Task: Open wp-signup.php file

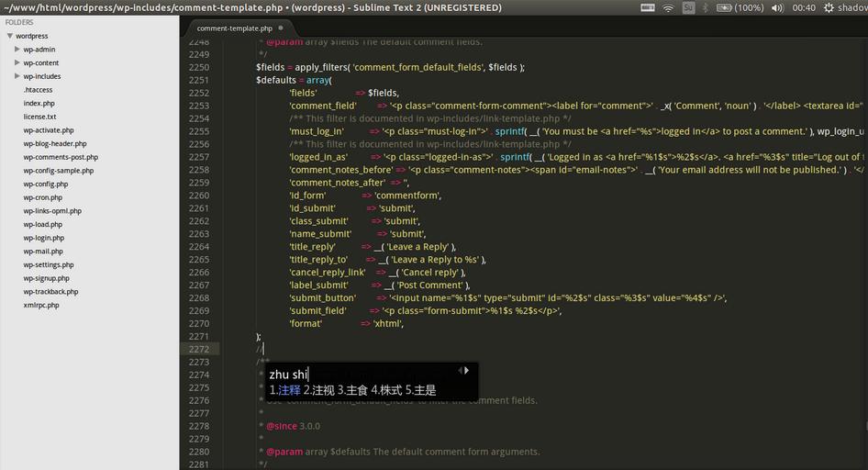Action: [46, 278]
